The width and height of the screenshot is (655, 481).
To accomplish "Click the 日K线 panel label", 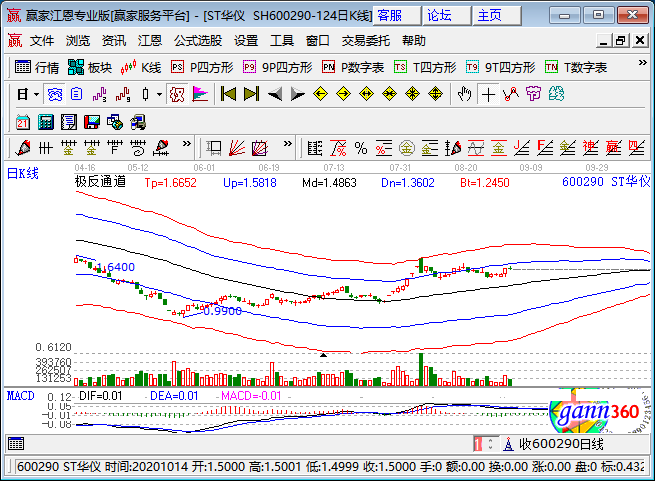I will pos(23,173).
